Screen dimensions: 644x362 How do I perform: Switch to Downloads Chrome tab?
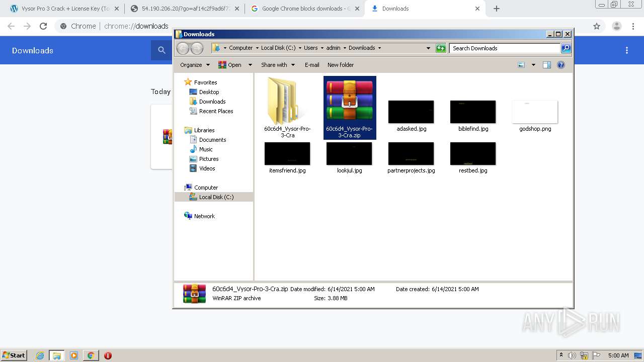point(425,9)
